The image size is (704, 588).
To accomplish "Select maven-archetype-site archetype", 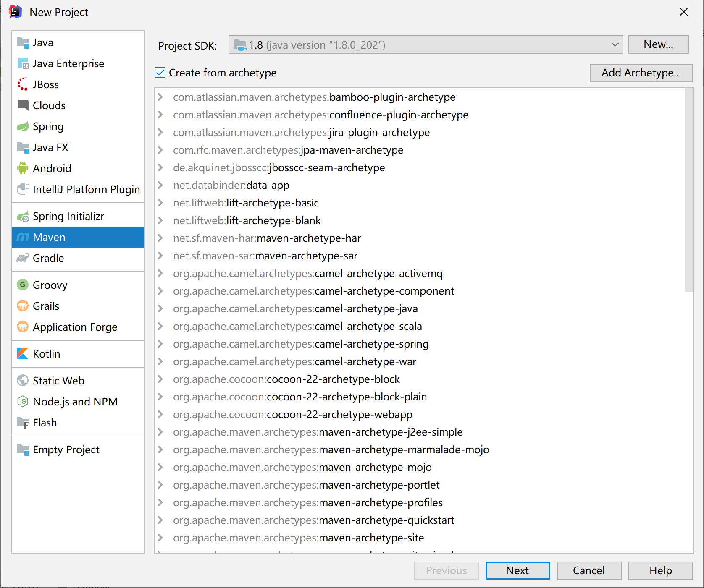I will tap(299, 538).
